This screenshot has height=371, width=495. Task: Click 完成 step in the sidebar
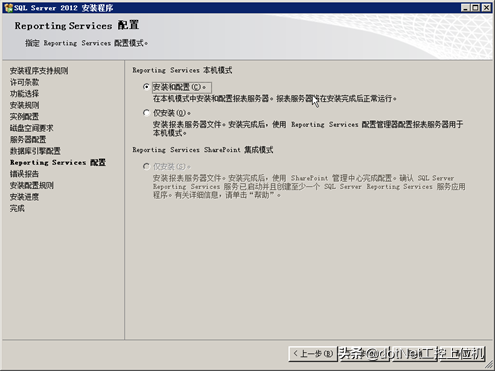click(x=17, y=208)
